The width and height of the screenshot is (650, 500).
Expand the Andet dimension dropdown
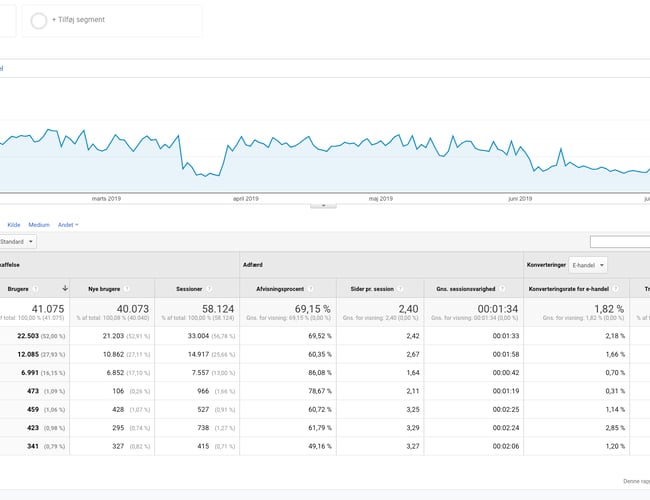click(68, 225)
